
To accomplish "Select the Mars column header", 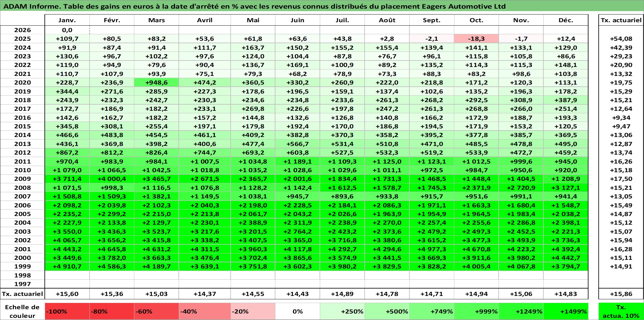I will click(x=157, y=20).
